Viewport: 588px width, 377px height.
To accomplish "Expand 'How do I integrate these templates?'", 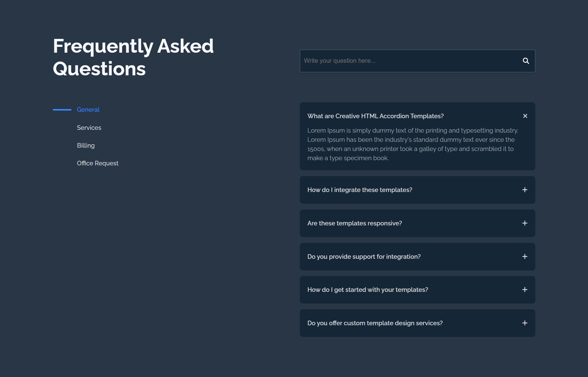I will tap(360, 190).
